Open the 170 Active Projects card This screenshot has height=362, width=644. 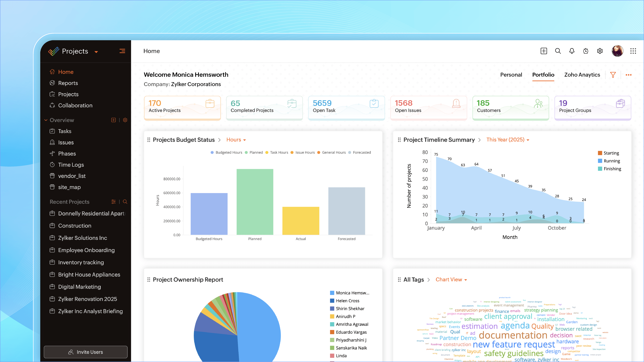[x=182, y=108]
